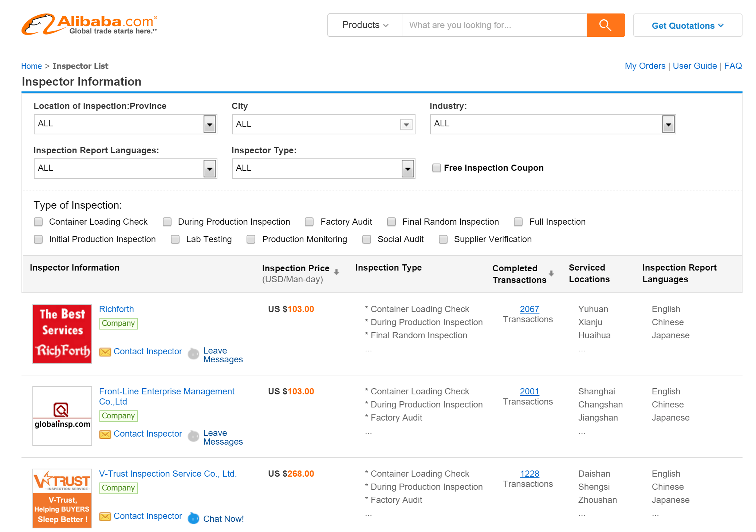Viewport: 756px width, 532px height.
Task: Click envelope icon in Front-Line Enterprise row
Action: [105, 434]
